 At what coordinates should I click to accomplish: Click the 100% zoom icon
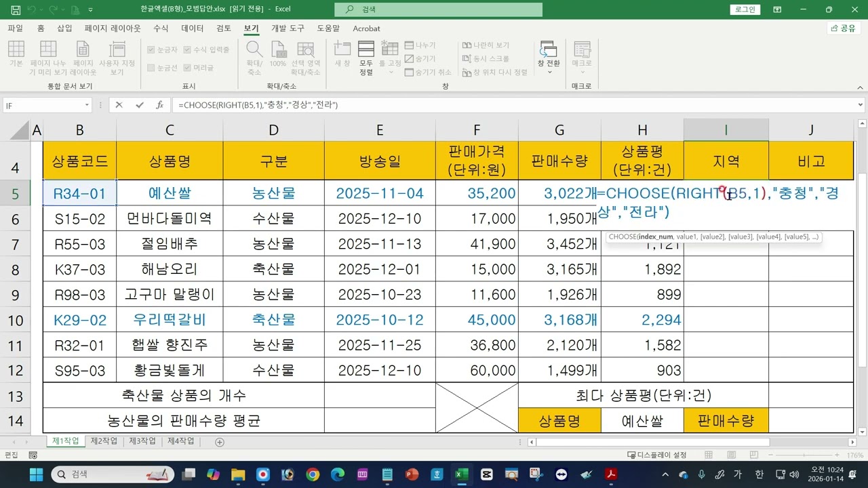(278, 54)
